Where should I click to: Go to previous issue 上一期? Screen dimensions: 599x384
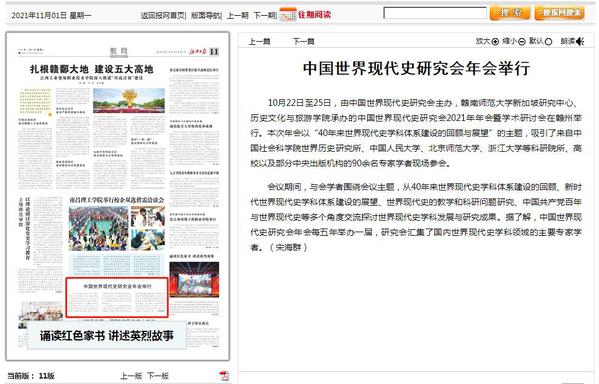[238, 15]
